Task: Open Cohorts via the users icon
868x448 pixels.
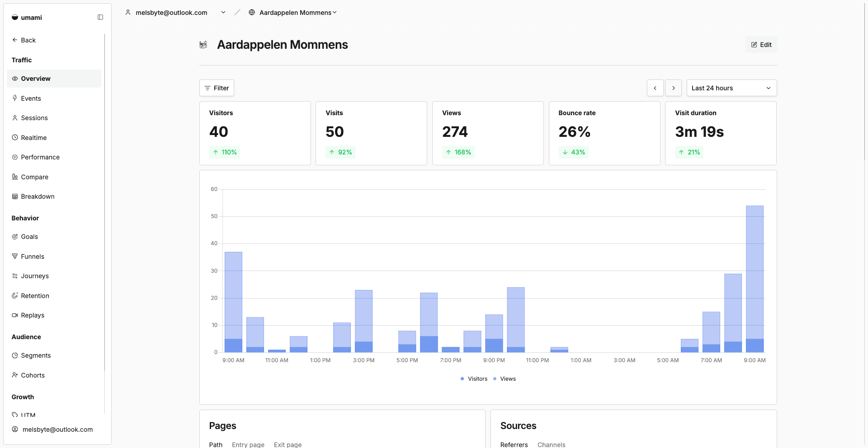Action: (15, 375)
